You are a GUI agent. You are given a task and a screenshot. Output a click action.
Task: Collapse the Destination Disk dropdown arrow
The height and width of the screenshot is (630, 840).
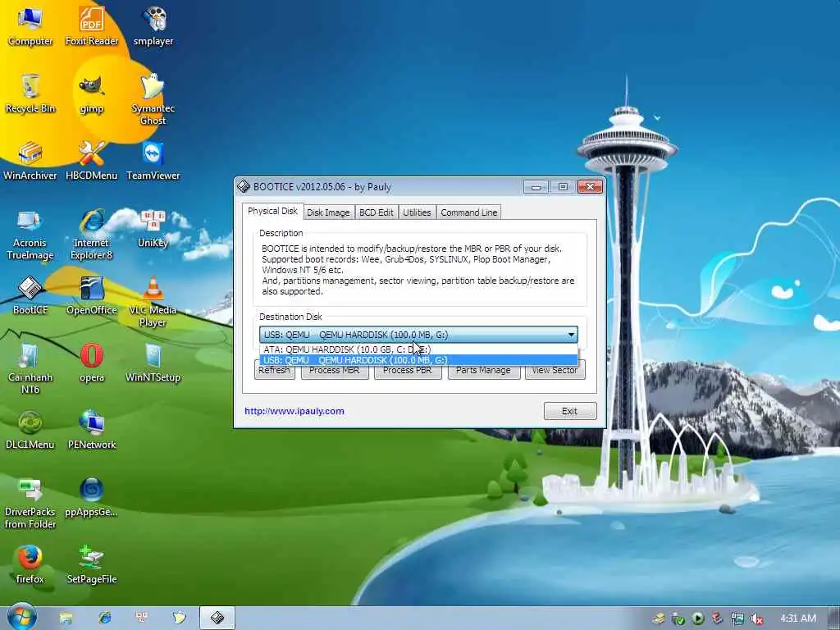(x=571, y=335)
